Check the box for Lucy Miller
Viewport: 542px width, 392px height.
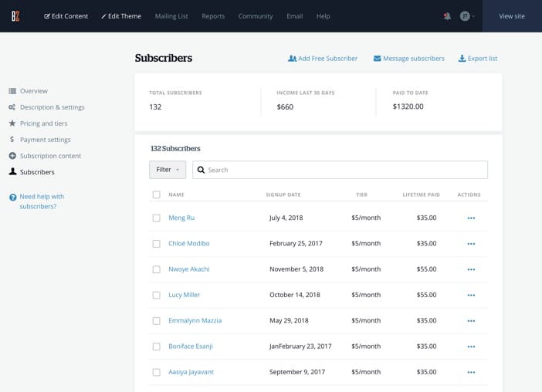click(x=156, y=296)
